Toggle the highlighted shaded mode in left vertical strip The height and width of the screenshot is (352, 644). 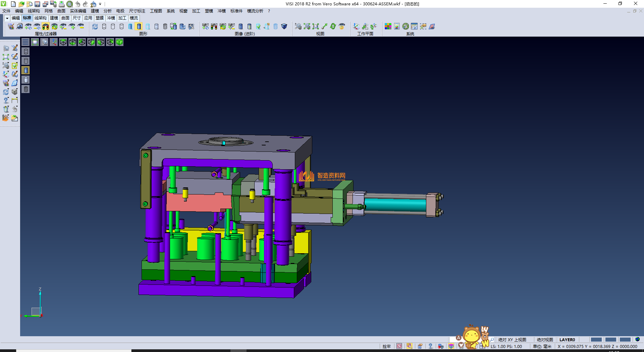click(26, 70)
